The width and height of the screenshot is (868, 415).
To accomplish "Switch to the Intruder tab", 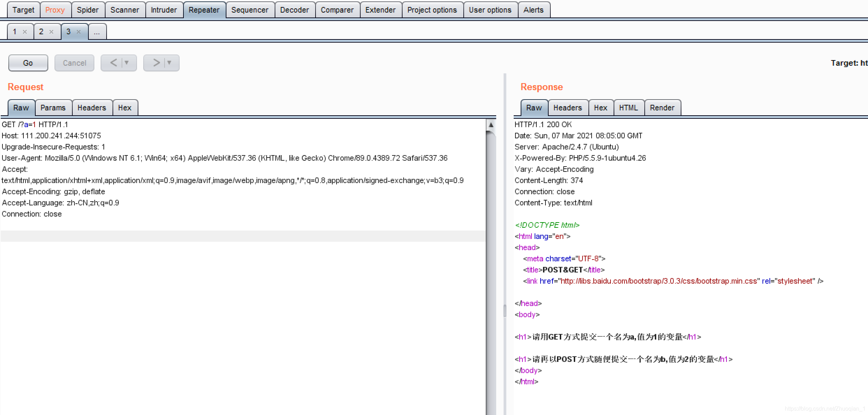I will click(x=164, y=10).
